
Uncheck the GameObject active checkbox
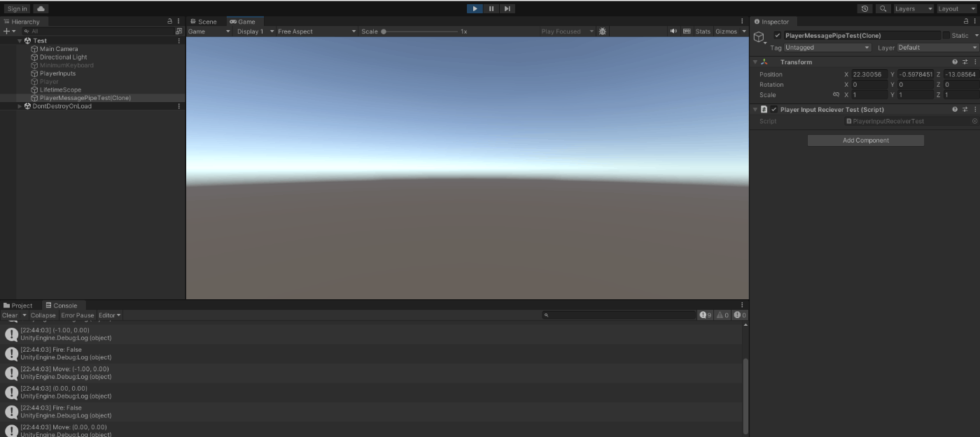[777, 36]
